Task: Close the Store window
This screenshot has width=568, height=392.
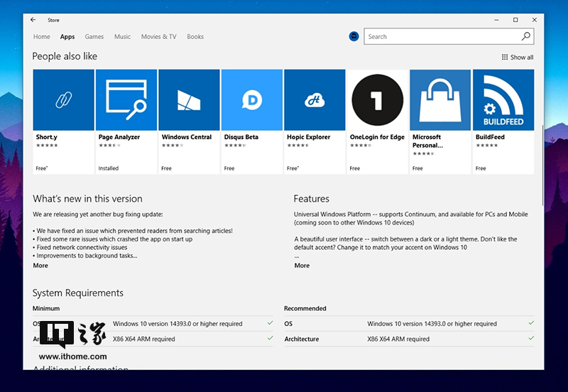Action: coord(535,20)
